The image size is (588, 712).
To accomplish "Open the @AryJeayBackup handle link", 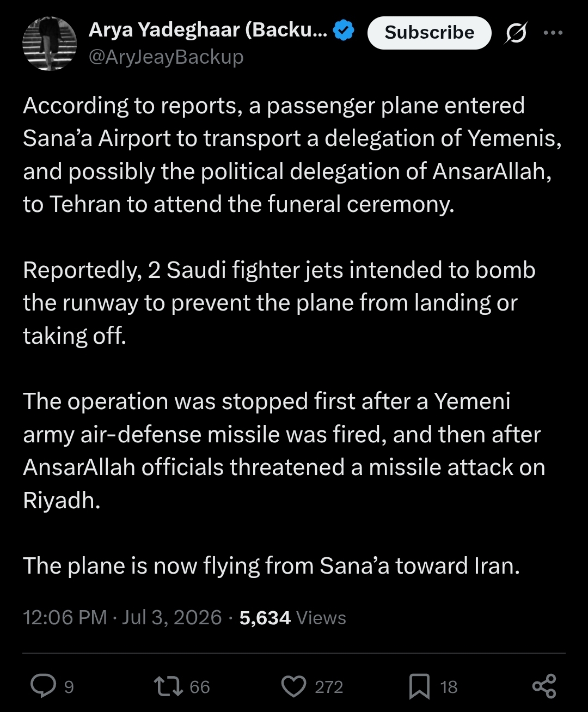I will tap(166, 57).
